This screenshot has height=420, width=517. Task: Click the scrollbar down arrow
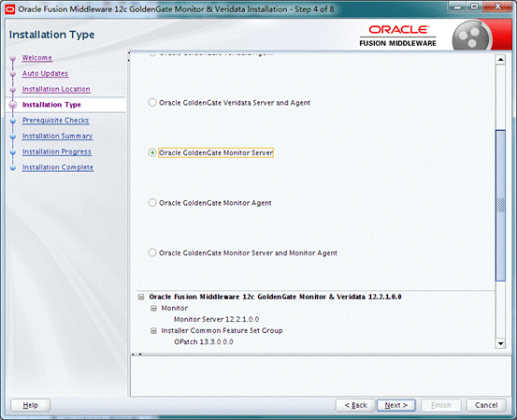(x=500, y=343)
